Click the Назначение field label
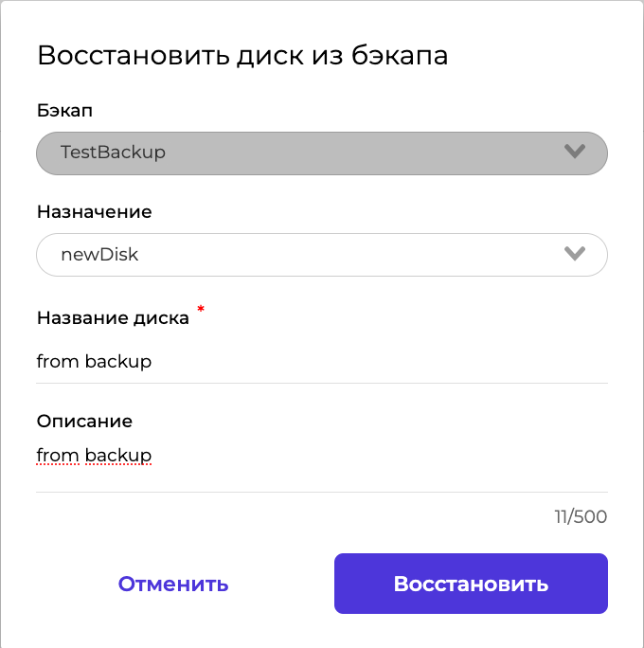Viewport: 644px width, 648px height. [94, 212]
